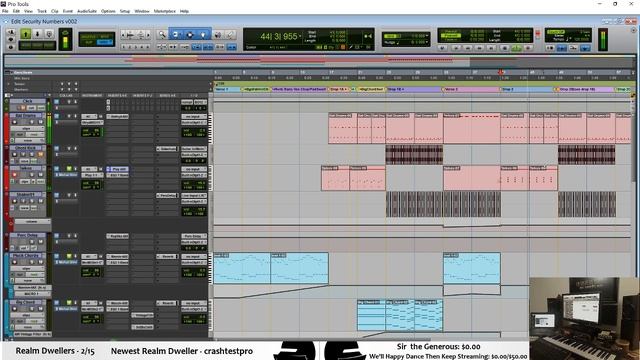Recall zoom preset 1
The height and width of the screenshot is (360, 640).
coord(123,46)
